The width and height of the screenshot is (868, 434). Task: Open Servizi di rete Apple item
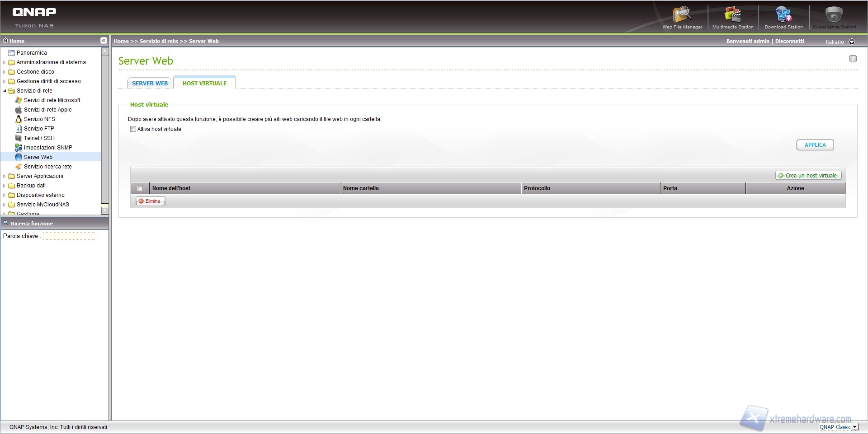(47, 110)
